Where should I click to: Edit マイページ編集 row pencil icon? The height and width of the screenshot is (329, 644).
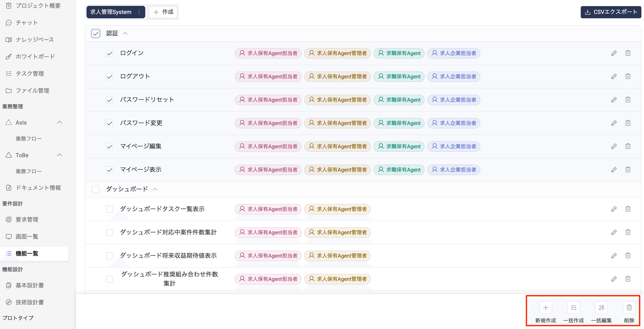coord(614,146)
